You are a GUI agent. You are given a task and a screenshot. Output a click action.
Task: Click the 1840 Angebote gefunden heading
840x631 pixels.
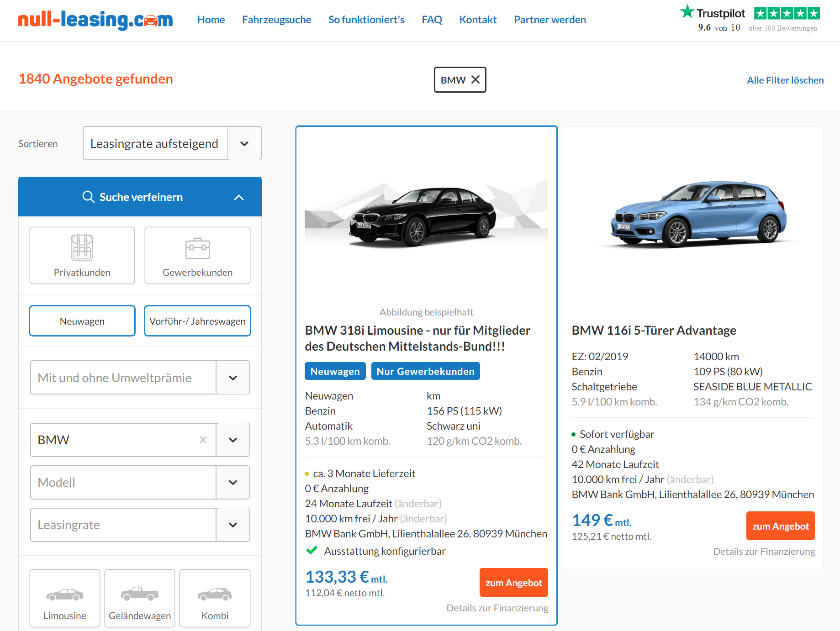click(x=96, y=79)
